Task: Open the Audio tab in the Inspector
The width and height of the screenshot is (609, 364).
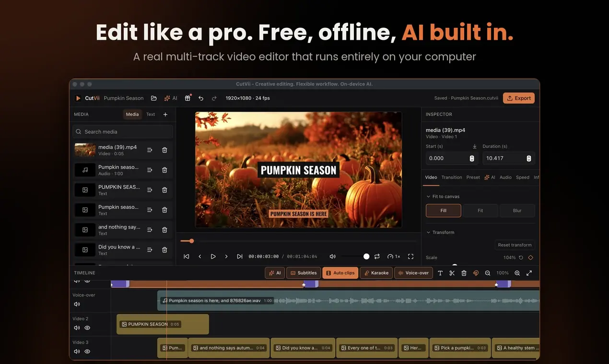Action: (x=505, y=177)
